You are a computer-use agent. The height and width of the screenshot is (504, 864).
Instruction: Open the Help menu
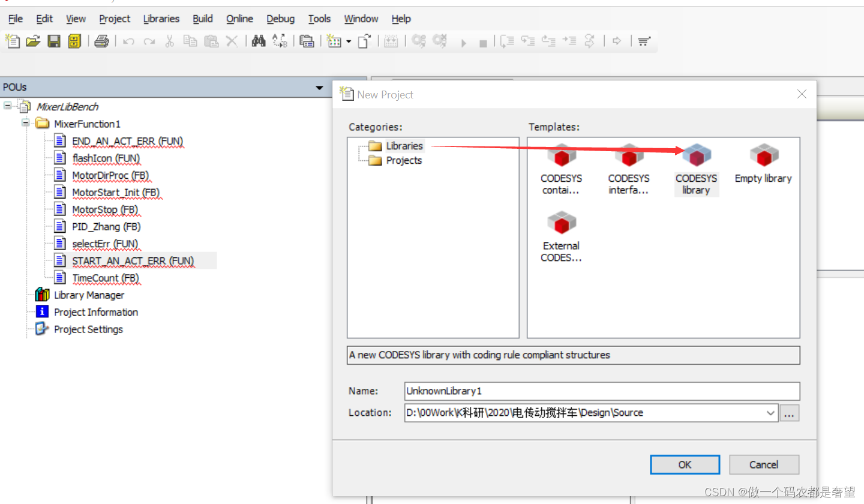[401, 19]
